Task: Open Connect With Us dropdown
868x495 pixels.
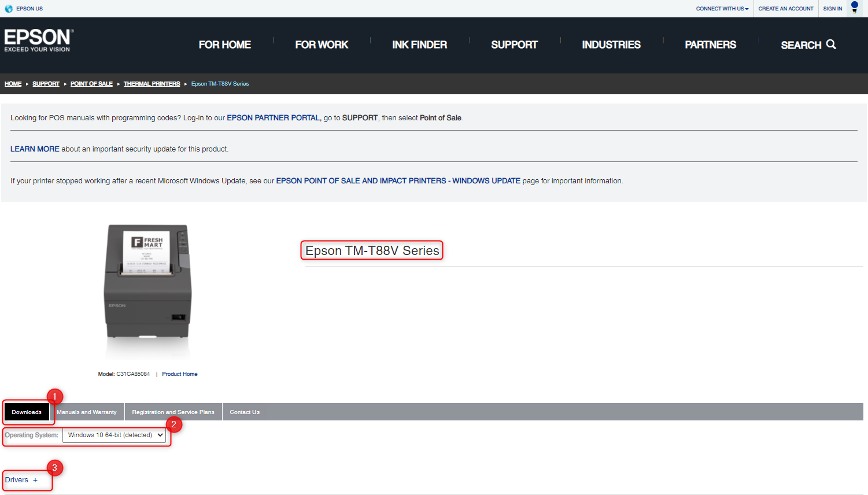Action: (x=722, y=9)
